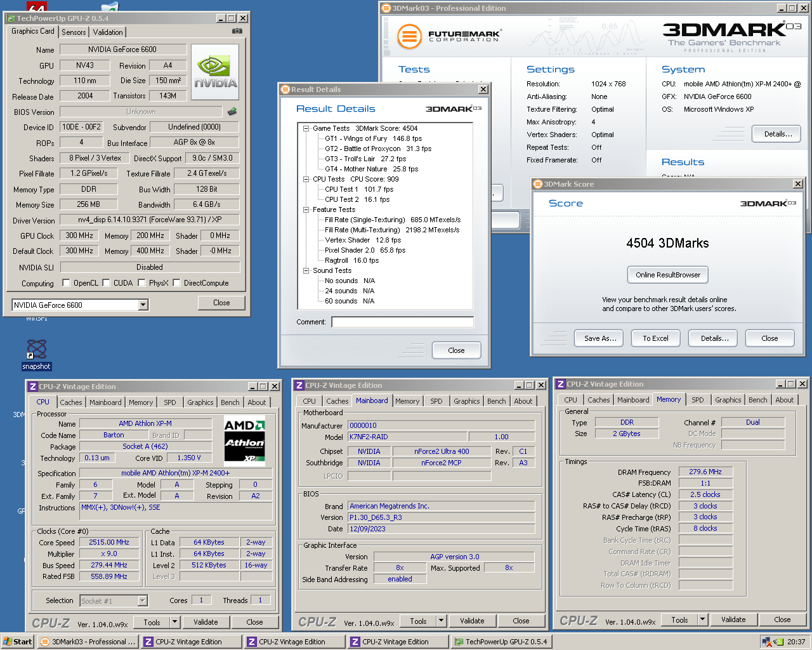Screen dimensions: 812x650
Task: Click Validate in the Memory CPU-Z window
Action: [x=733, y=620]
